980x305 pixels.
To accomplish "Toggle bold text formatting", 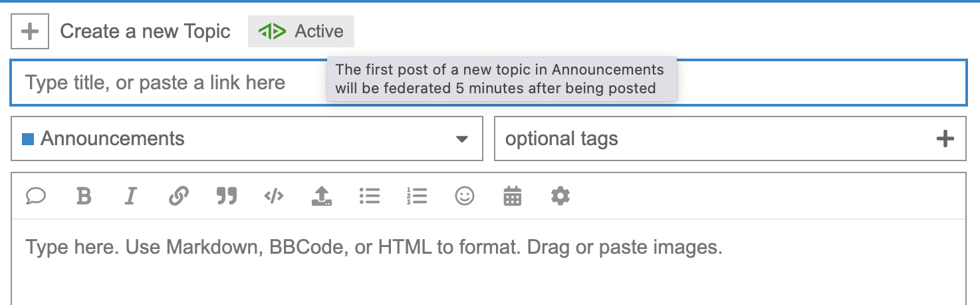I will pyautogui.click(x=84, y=196).
